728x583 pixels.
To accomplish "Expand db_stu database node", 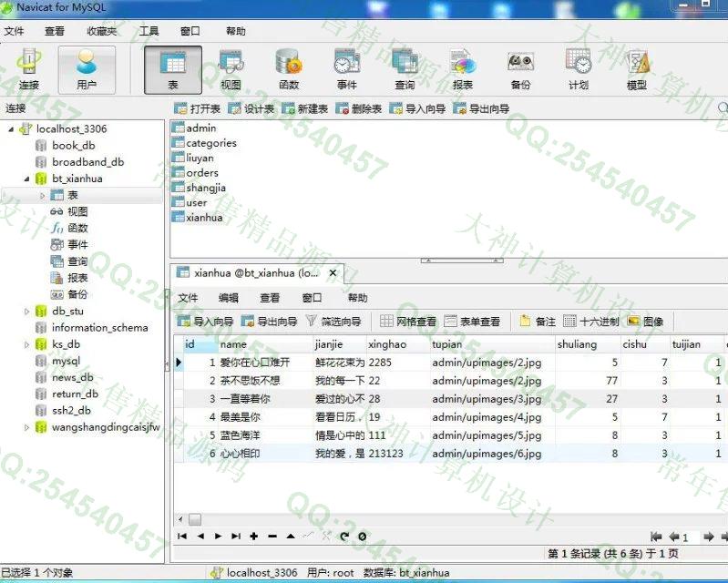I will (x=26, y=312).
